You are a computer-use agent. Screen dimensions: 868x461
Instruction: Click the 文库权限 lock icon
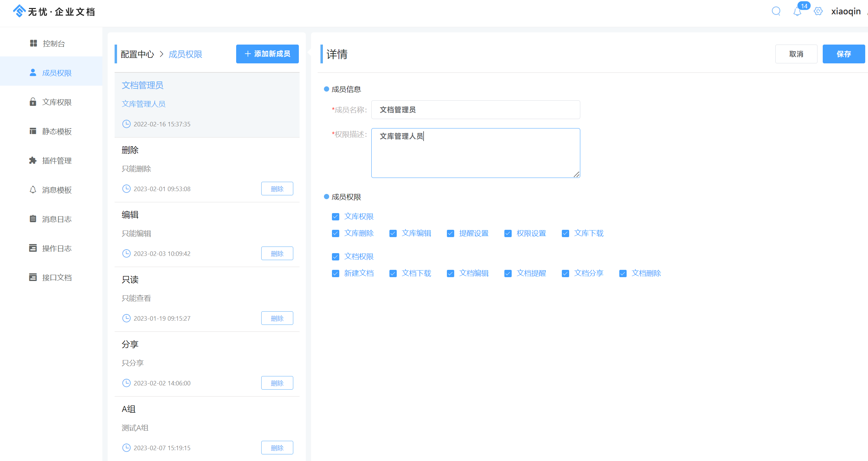33,102
